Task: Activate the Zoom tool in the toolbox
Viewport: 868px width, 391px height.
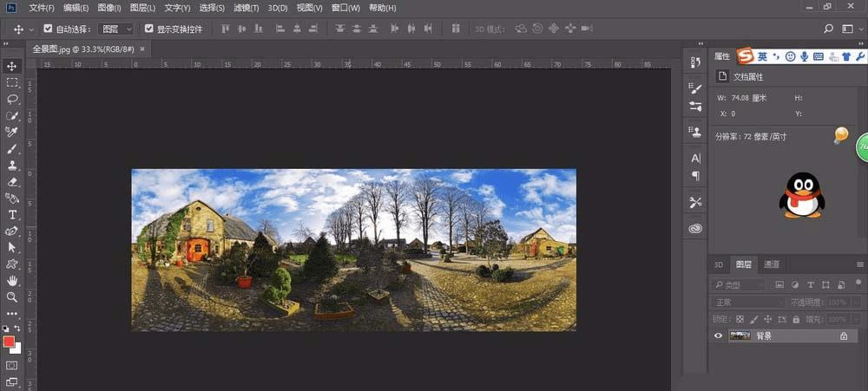Action: click(x=12, y=297)
